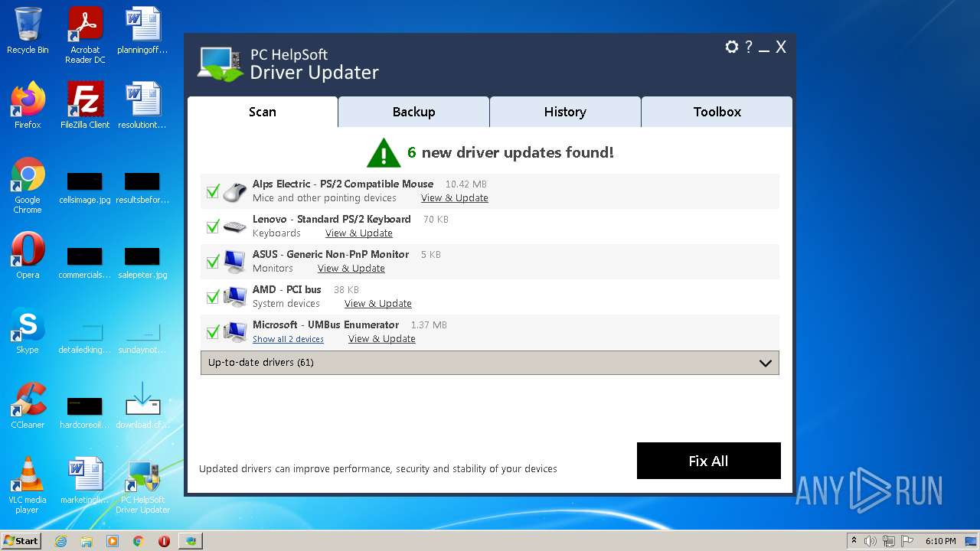View & Update the Lenovo keyboard driver
The image size is (980, 551).
tap(359, 233)
